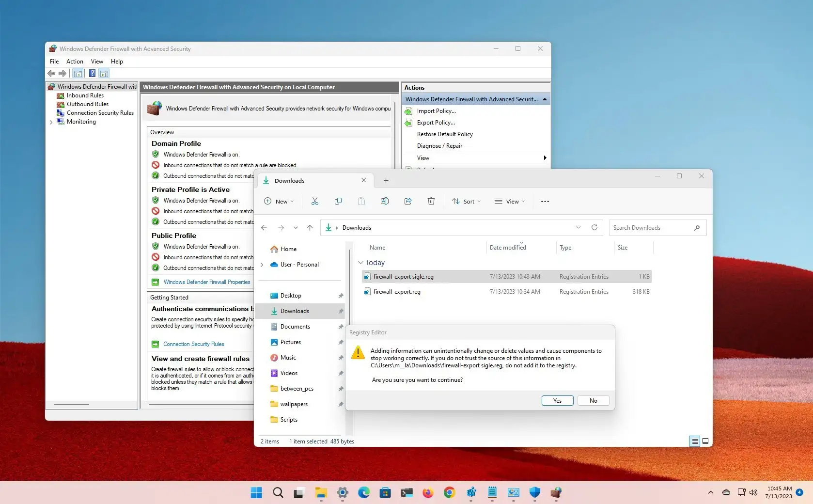Open the Sort dropdown

click(x=466, y=201)
